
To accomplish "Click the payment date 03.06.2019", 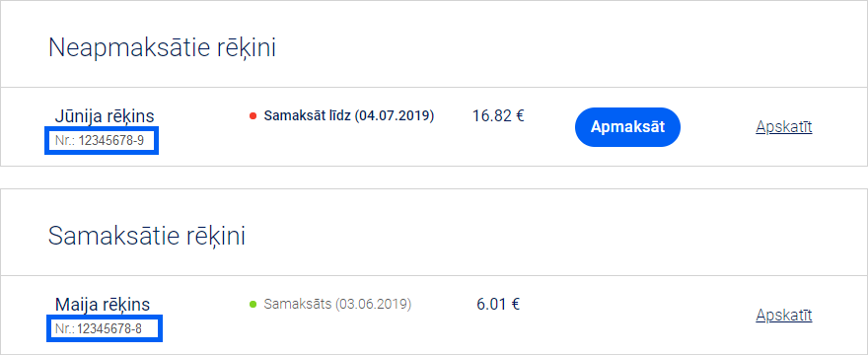I will click(x=373, y=304).
